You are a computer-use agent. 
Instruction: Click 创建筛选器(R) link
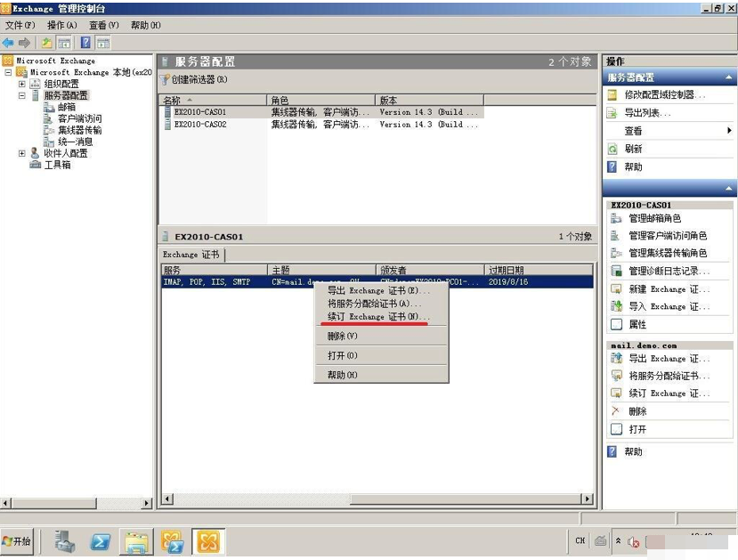coord(199,79)
